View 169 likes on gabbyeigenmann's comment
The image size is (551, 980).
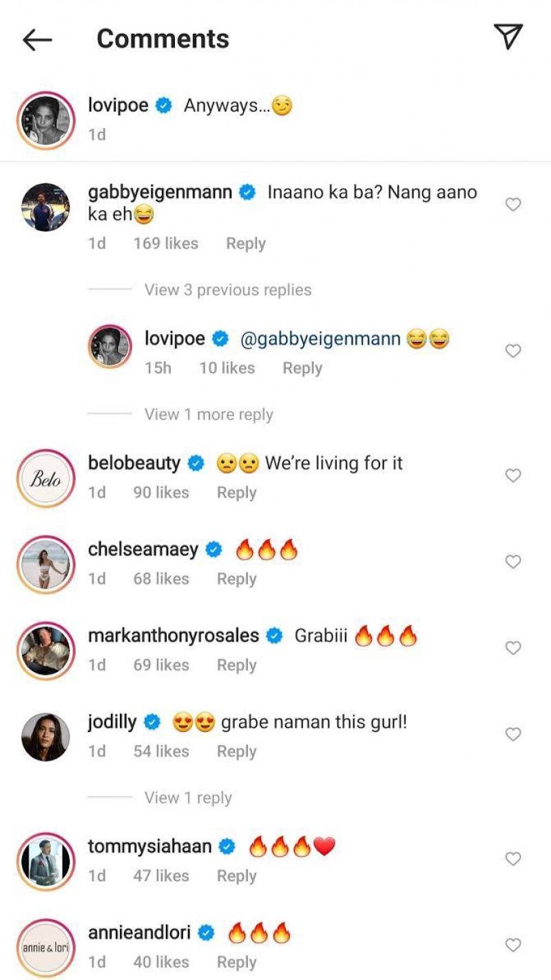click(165, 243)
